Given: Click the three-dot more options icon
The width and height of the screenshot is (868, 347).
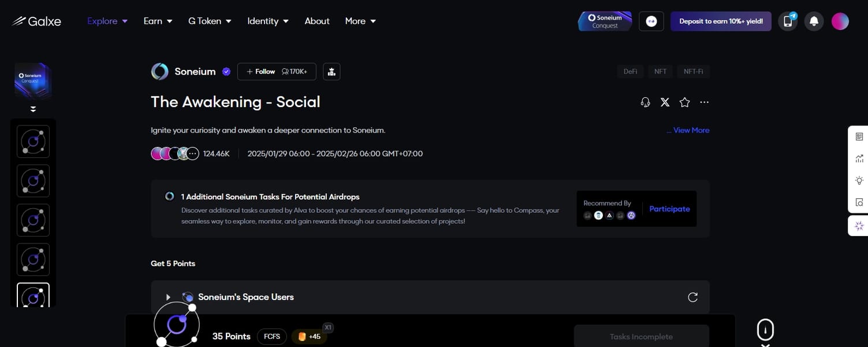Looking at the screenshot, I should tap(704, 102).
